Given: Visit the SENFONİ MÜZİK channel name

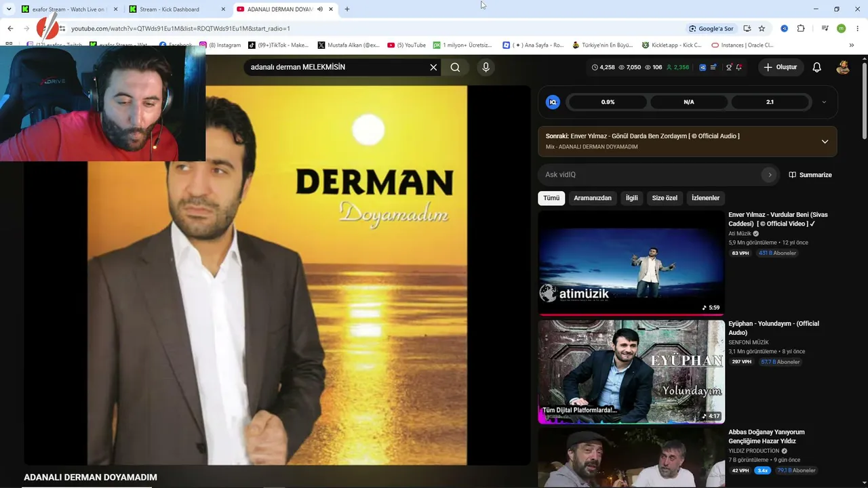Looking at the screenshot, I should pos(749,343).
